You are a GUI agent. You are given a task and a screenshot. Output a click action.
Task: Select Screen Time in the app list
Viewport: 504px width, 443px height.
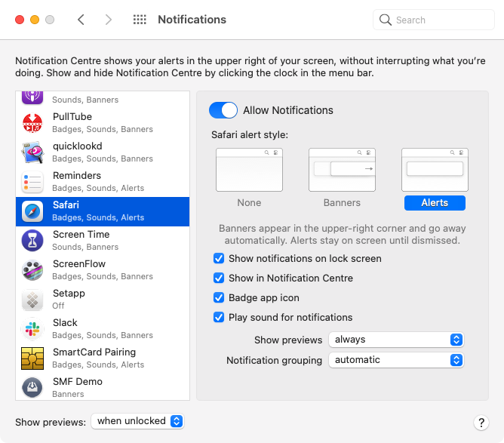pyautogui.click(x=103, y=241)
